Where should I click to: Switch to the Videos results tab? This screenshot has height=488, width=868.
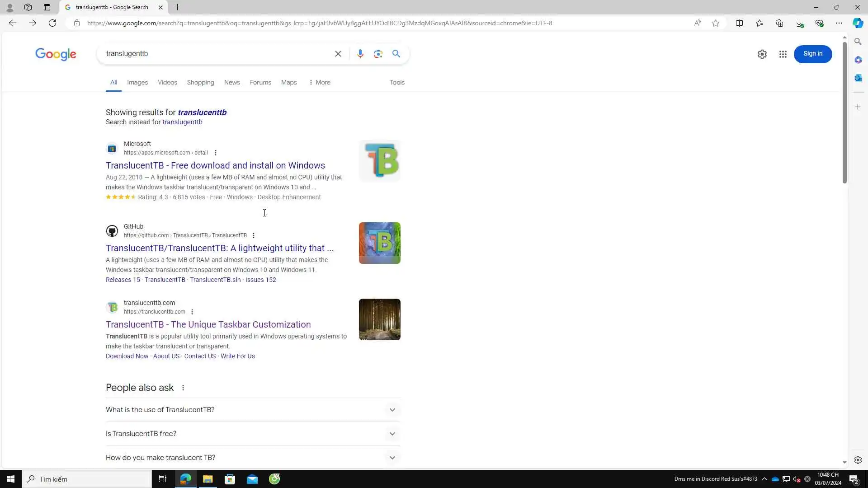point(167,82)
